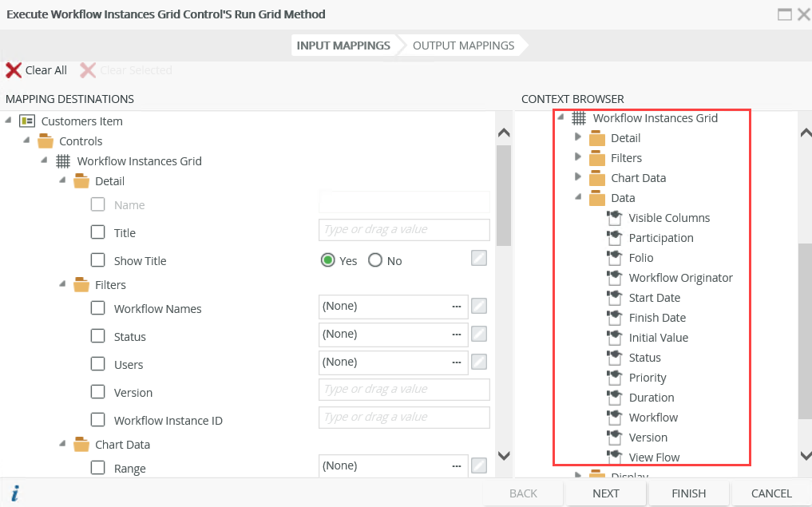Open the Input Mappings step
This screenshot has height=507, width=812.
(343, 46)
